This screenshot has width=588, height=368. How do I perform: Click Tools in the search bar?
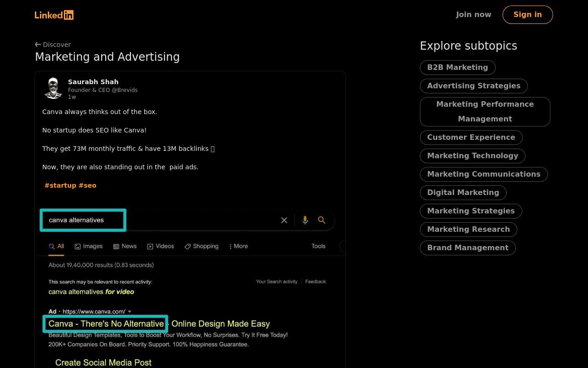[x=318, y=246]
